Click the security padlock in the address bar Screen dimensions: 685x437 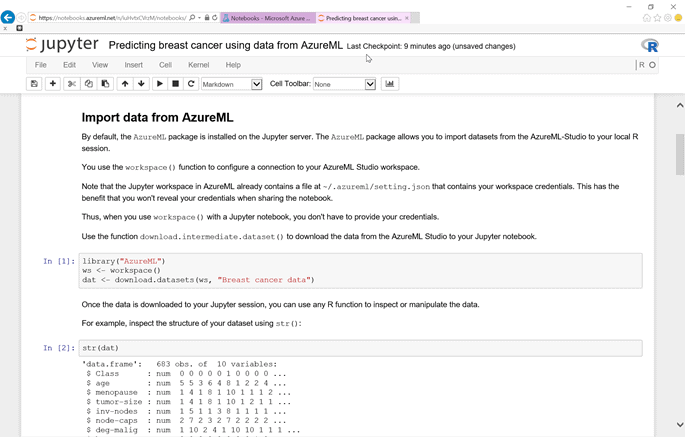pyautogui.click(x=207, y=18)
